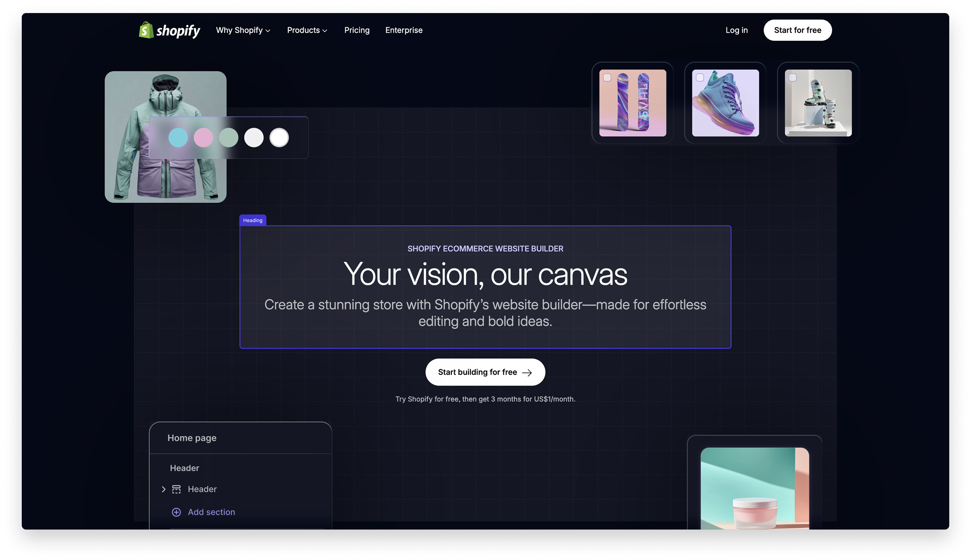The width and height of the screenshot is (971, 560).
Task: Open the Enterprise nav link
Action: point(404,30)
